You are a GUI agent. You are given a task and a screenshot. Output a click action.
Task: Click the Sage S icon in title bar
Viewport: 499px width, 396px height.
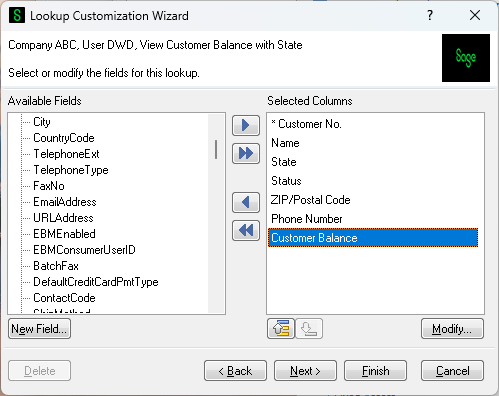(17, 15)
